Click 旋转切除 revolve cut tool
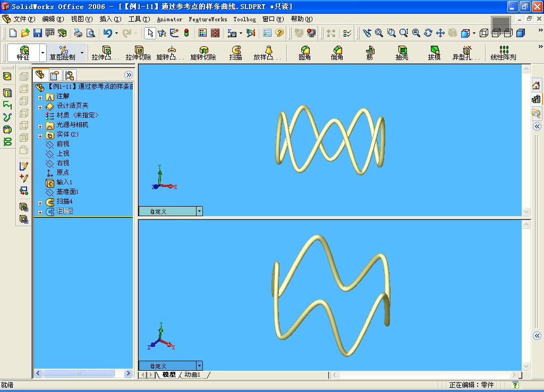This screenshot has height=392, width=544. [x=203, y=53]
